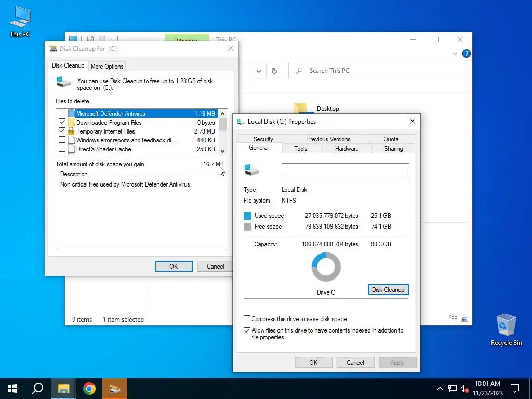This screenshot has height=399, width=532.
Task: Close the Local Disk Properties window
Action: 412,121
